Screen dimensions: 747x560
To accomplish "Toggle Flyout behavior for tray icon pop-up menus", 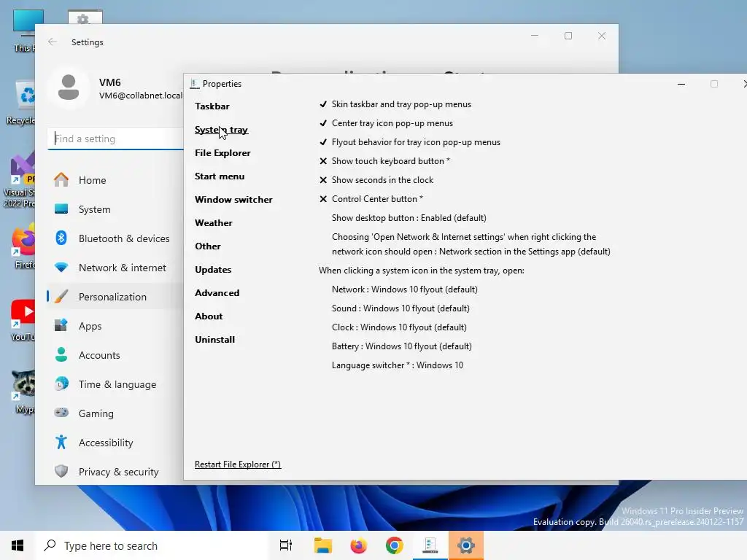I will coord(410,142).
